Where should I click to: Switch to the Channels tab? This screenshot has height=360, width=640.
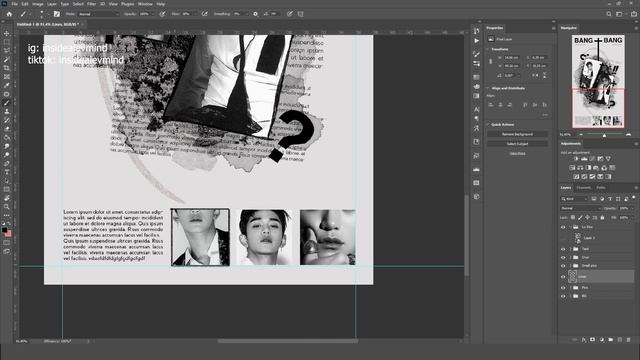pyautogui.click(x=584, y=188)
